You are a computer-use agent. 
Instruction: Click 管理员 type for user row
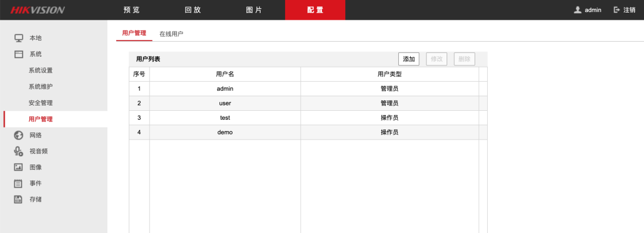point(389,103)
